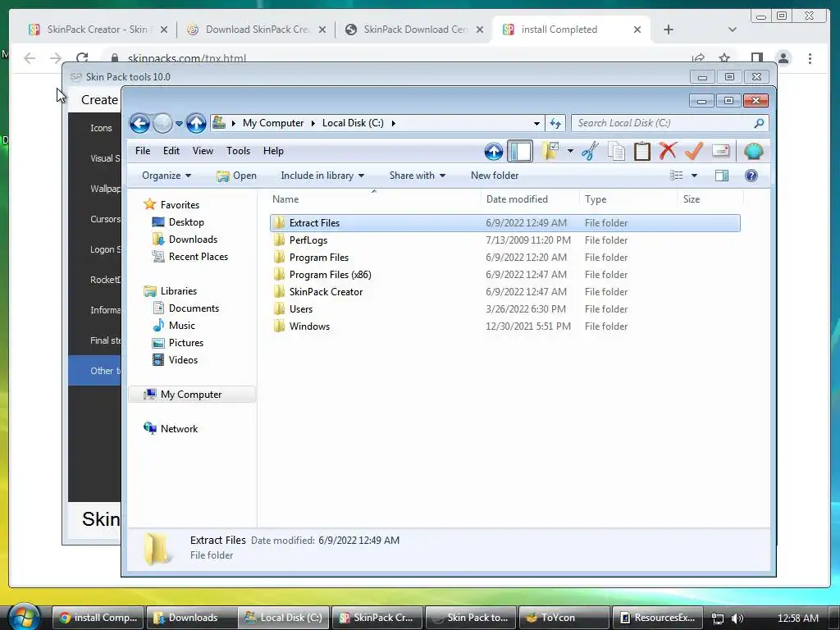Image resolution: width=840 pixels, height=630 pixels.
Task: Select the PerfLogs folder
Action: pyautogui.click(x=505, y=240)
